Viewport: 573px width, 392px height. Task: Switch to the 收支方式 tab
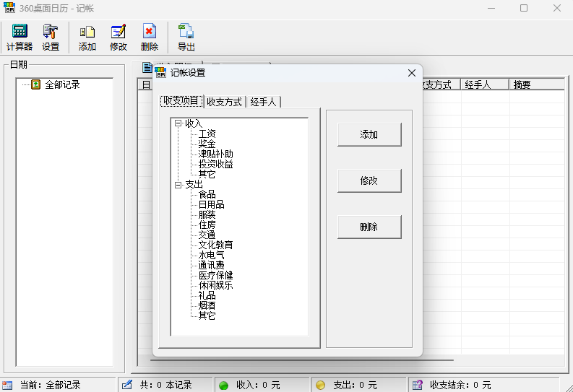click(224, 102)
